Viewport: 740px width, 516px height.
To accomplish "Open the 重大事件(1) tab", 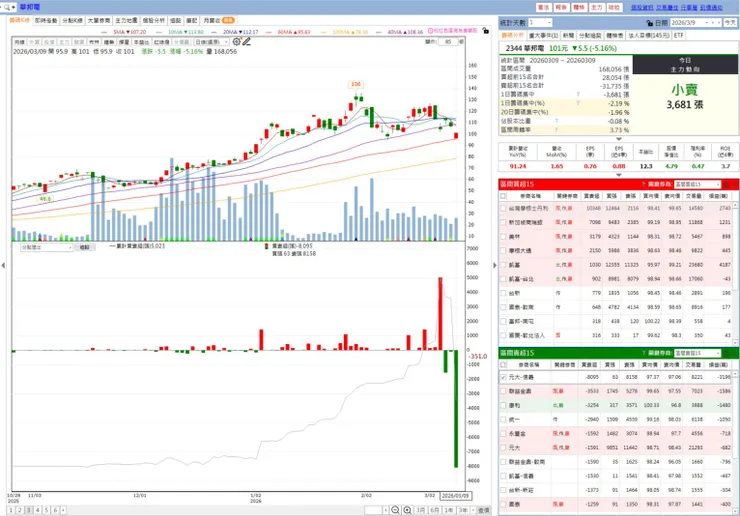I will pyautogui.click(x=543, y=35).
